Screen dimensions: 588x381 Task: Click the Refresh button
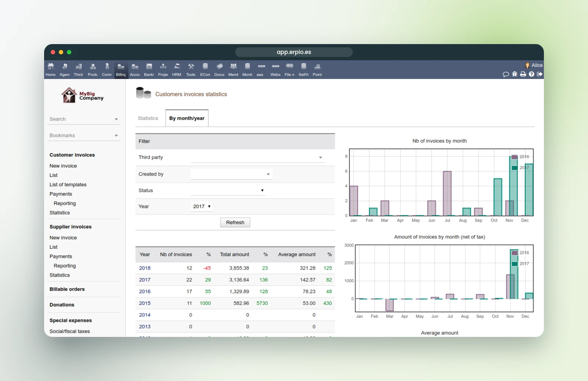coord(235,222)
